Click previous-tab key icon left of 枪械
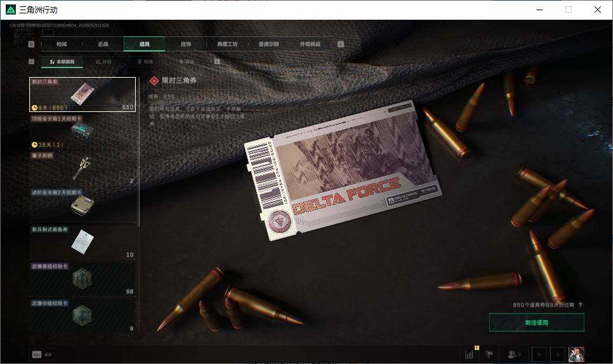The image size is (613, 364). click(32, 44)
